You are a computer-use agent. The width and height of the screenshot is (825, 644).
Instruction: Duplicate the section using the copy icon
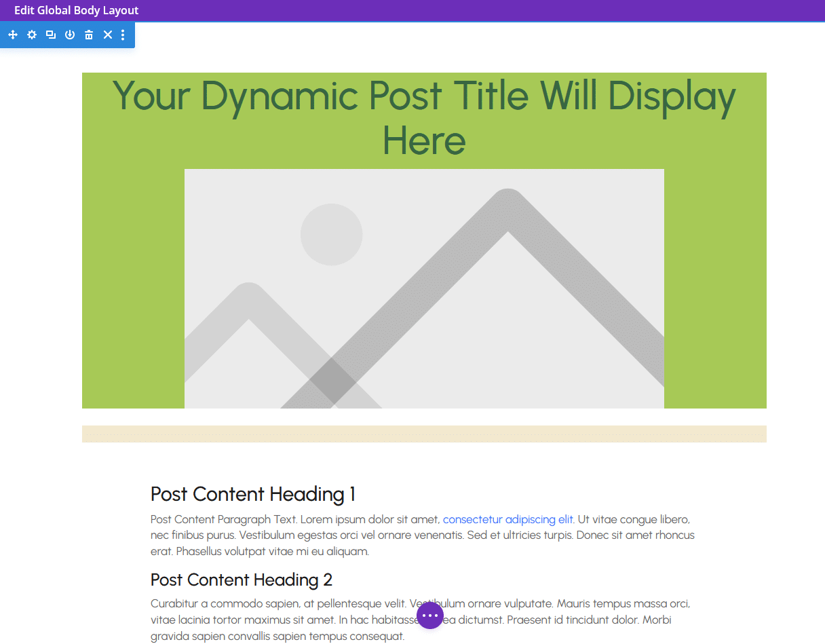click(50, 34)
